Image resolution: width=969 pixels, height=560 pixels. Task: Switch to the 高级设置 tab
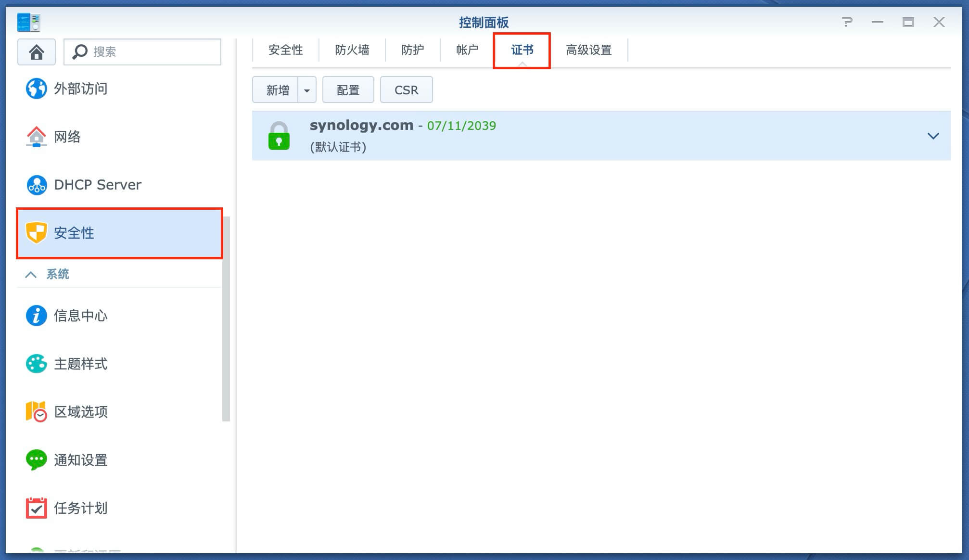point(589,50)
